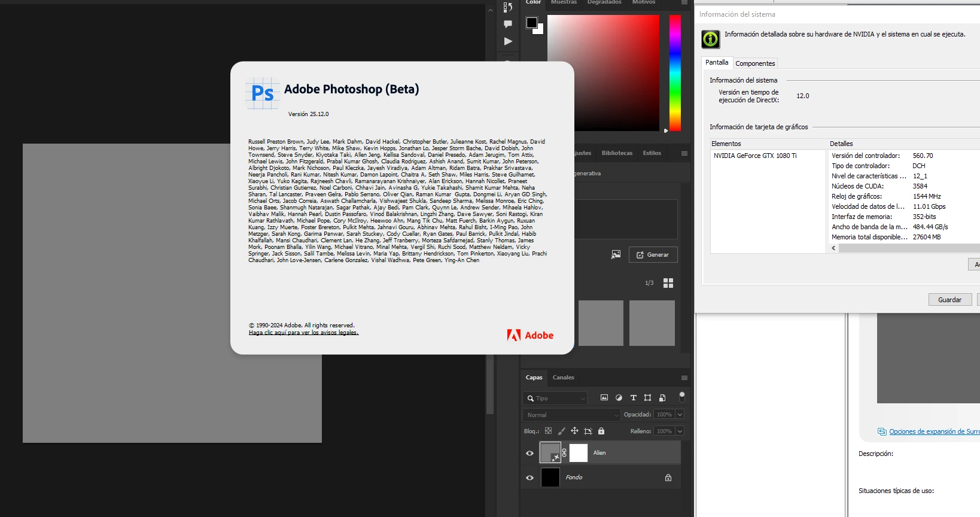Open the Comments panel speech bubble icon
980x517 pixels.
pos(508,24)
